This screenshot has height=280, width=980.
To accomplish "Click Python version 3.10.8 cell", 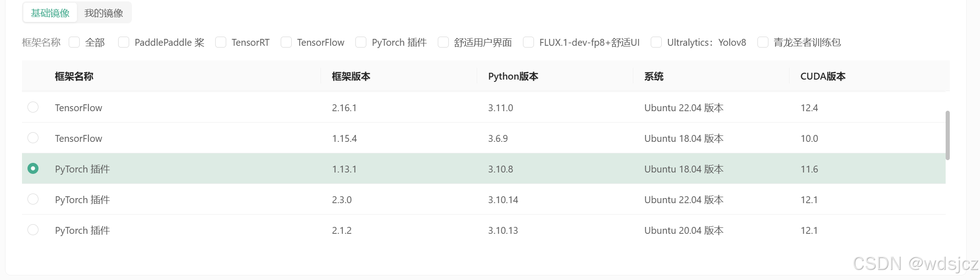I will click(x=501, y=169).
